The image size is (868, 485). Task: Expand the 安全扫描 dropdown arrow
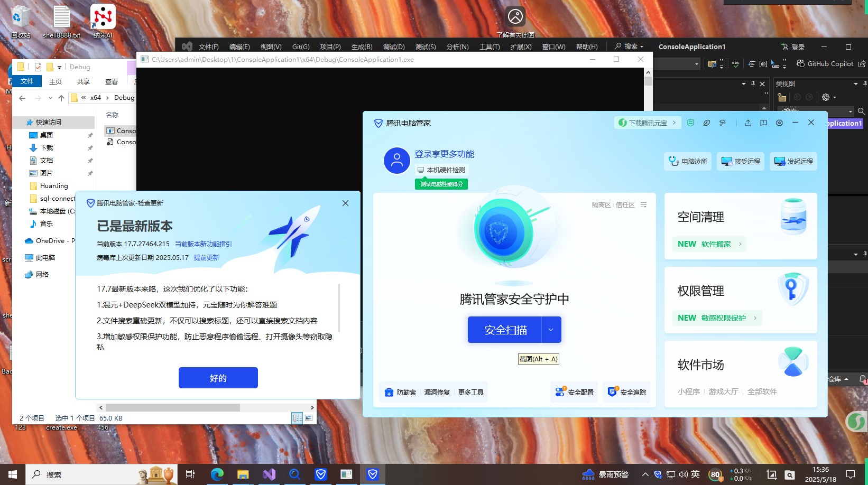tap(551, 330)
